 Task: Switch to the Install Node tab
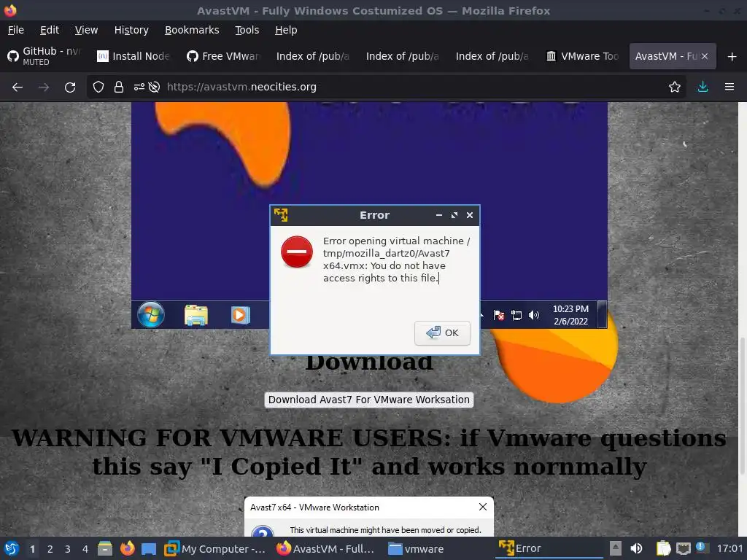coord(134,56)
